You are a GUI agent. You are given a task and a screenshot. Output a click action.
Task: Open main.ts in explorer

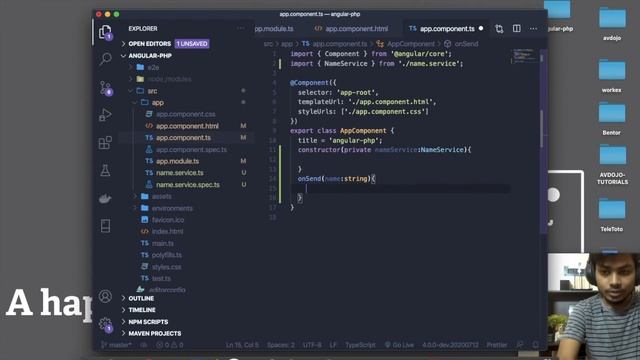pyautogui.click(x=163, y=243)
